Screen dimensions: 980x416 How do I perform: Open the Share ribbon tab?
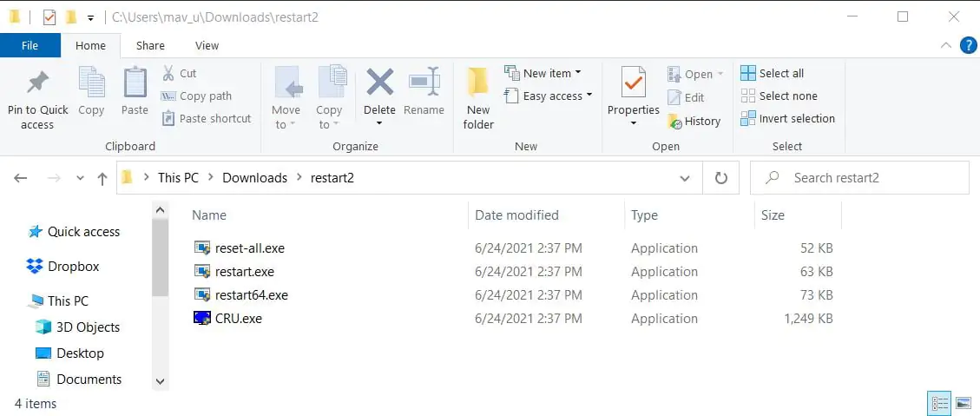click(150, 45)
